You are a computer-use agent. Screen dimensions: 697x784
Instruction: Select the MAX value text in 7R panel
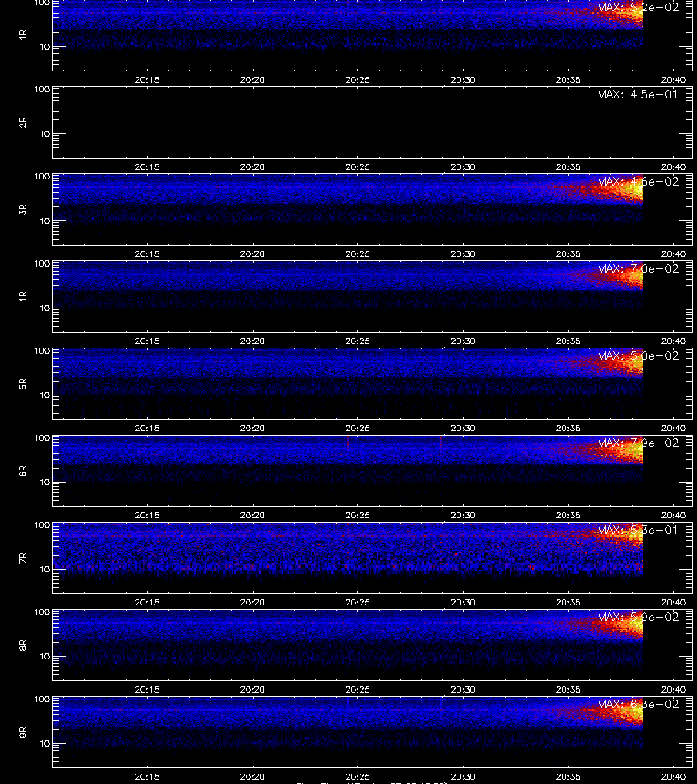638,530
